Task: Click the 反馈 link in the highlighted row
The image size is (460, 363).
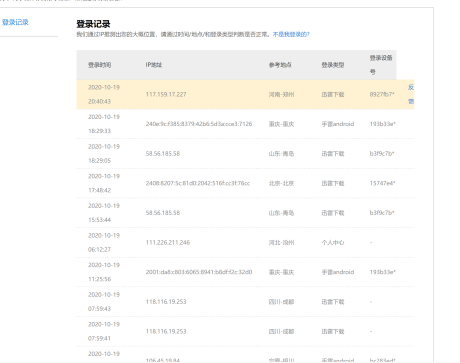Action: pos(411,94)
